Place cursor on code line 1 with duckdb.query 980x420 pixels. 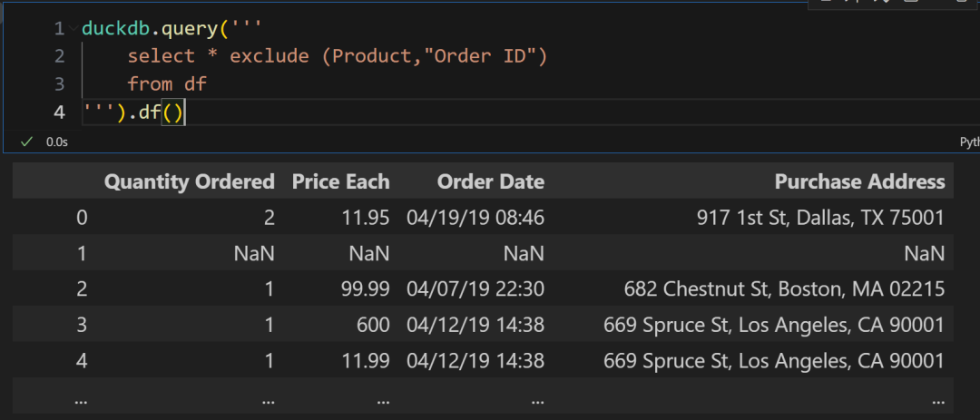(136, 28)
